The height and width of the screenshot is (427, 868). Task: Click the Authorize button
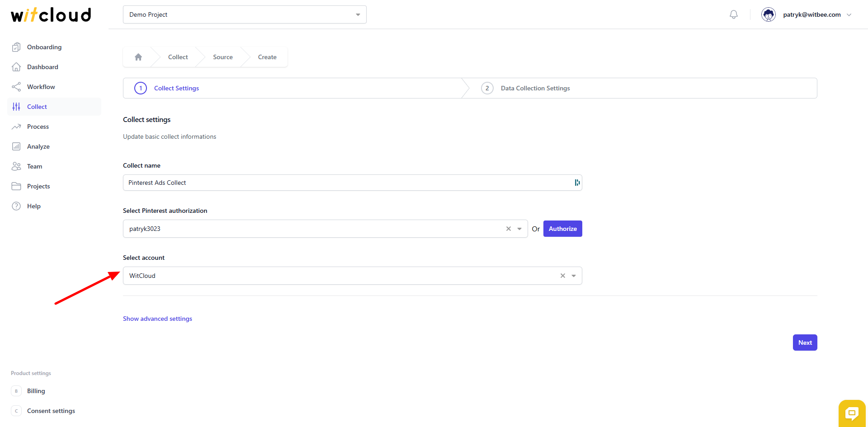click(x=563, y=229)
